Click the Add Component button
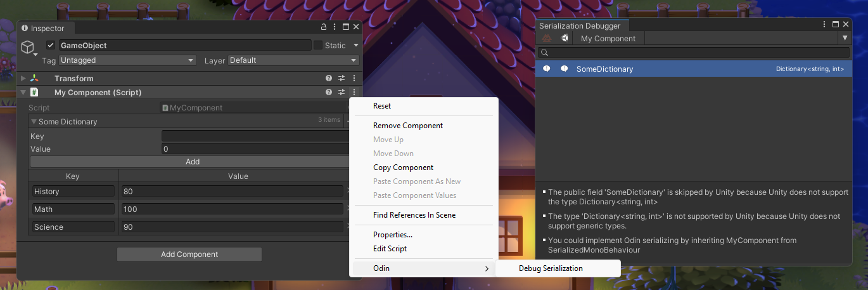 (189, 254)
